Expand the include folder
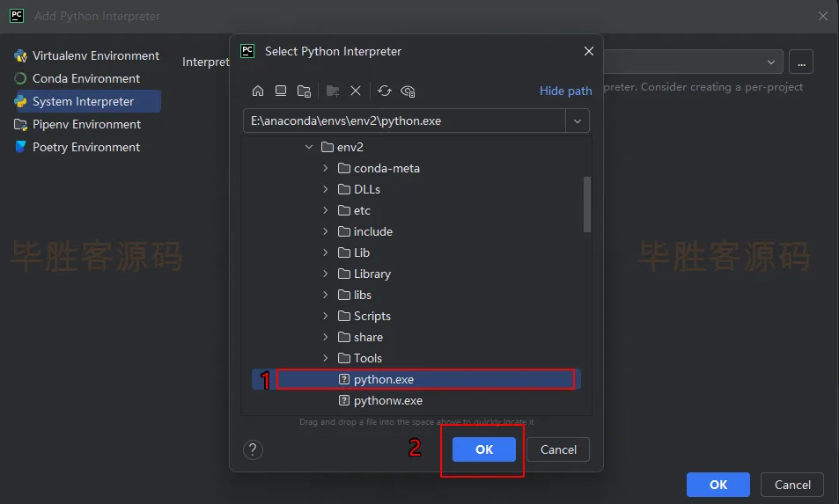 [326, 231]
